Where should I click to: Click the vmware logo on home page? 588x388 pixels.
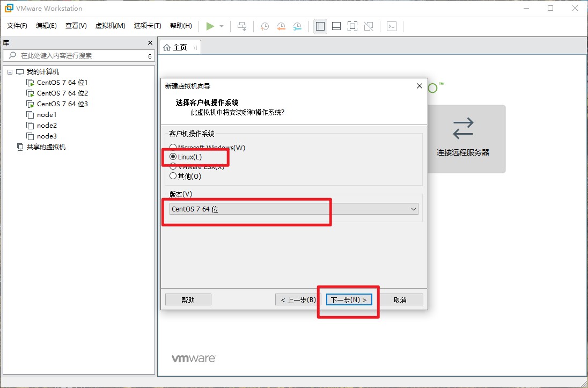click(x=194, y=358)
